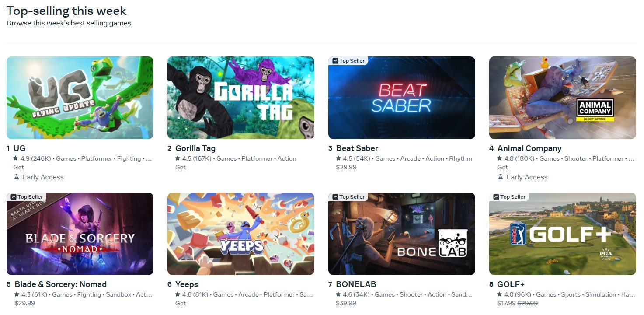Click the star rating icon for Yeeps
The image size is (644, 315).
(178, 294)
